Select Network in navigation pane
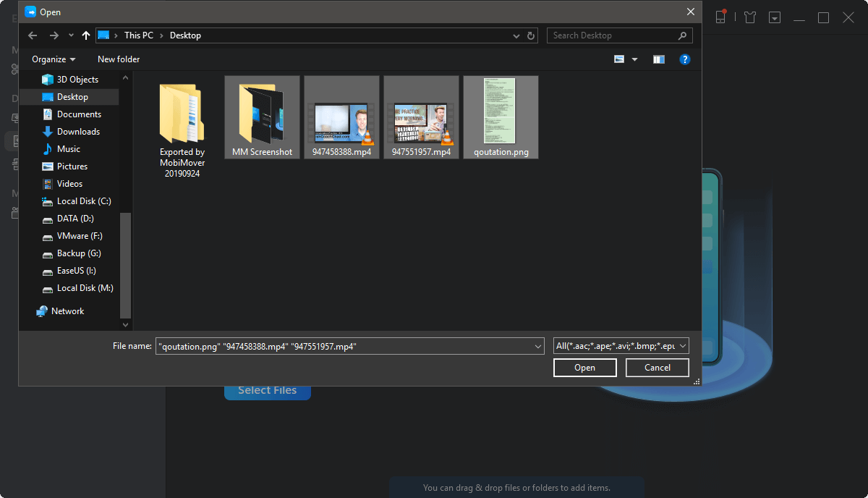The image size is (868, 498). 60,311
